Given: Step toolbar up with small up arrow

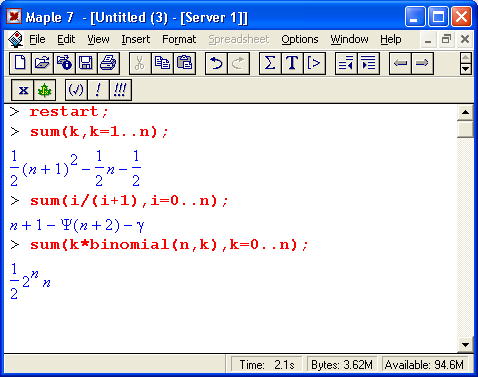Looking at the screenshot, I should [466, 57].
